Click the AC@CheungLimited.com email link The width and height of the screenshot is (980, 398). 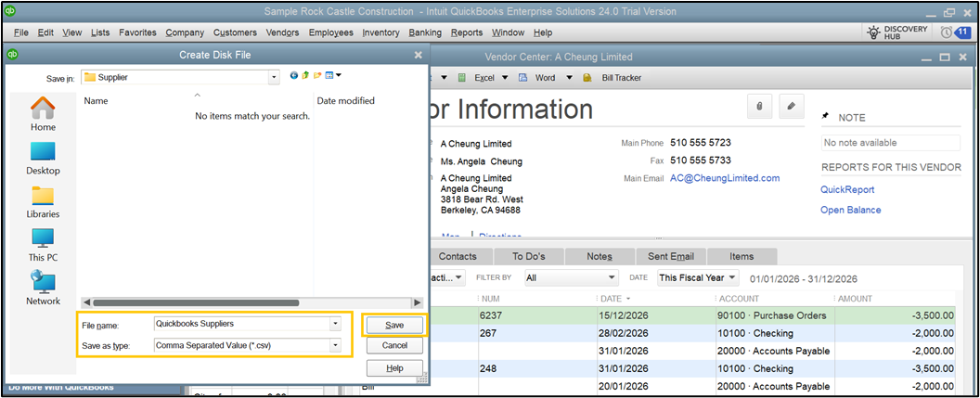tap(725, 178)
